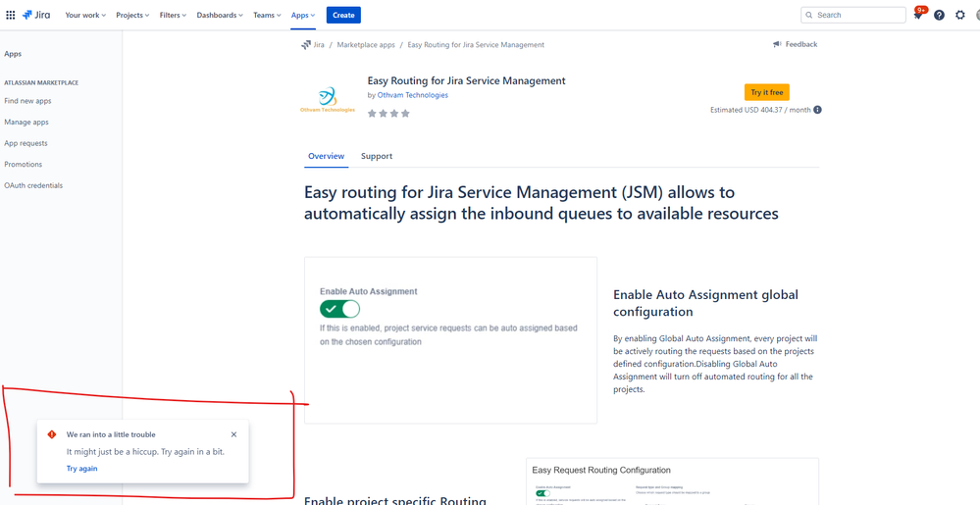This screenshot has width=980, height=505.
Task: Open the help question mark icon
Action: [939, 15]
